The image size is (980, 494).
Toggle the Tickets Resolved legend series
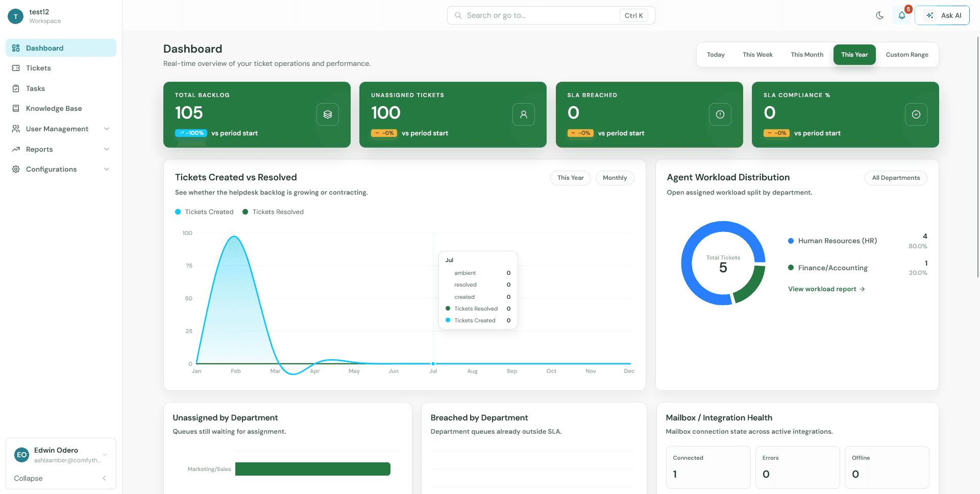click(x=273, y=212)
